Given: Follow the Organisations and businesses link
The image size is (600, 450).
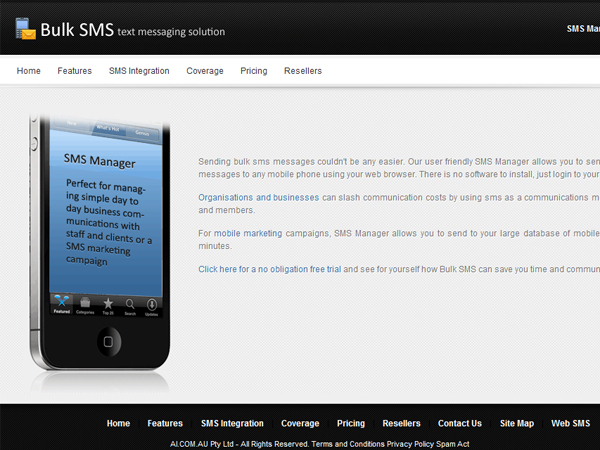Looking at the screenshot, I should (259, 197).
